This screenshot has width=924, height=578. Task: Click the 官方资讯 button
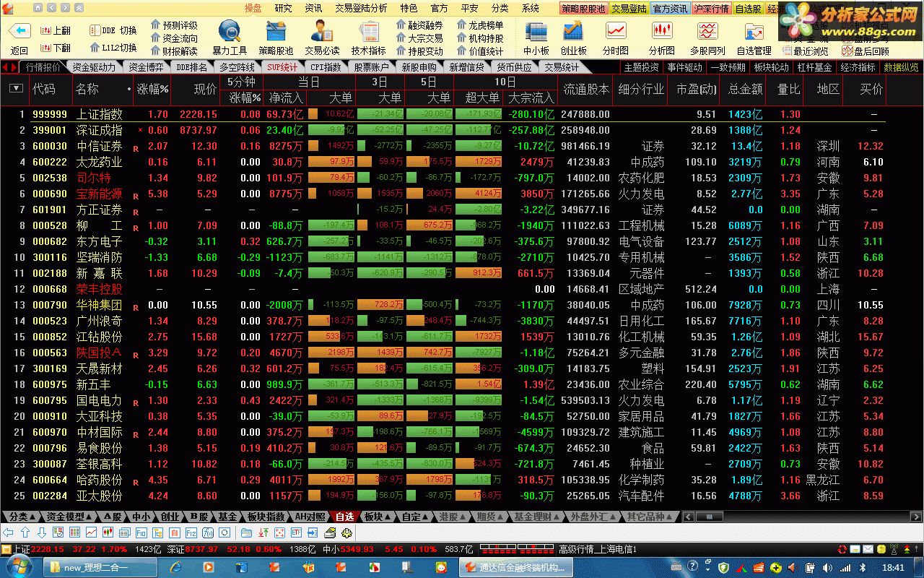670,9
